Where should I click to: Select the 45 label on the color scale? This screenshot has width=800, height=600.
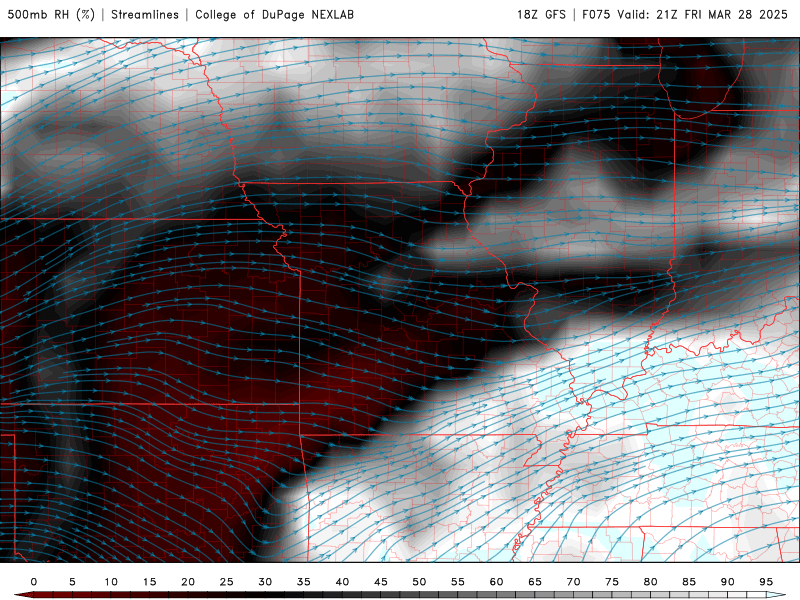pos(381,582)
